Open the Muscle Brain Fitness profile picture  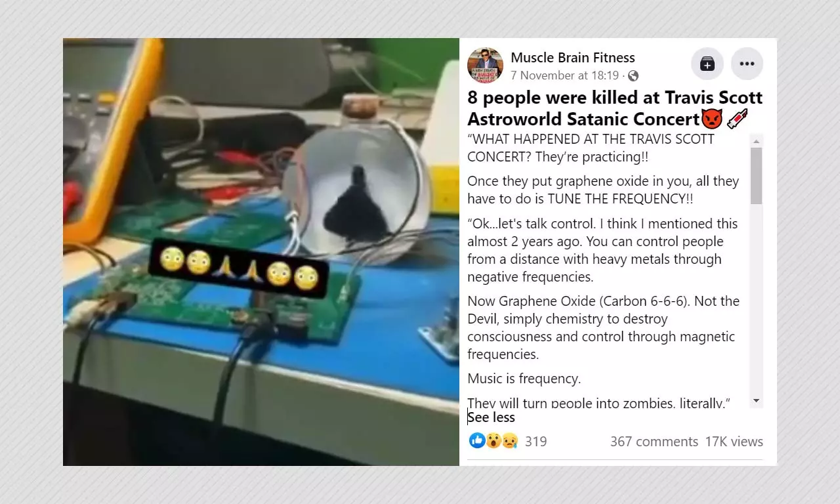click(485, 65)
